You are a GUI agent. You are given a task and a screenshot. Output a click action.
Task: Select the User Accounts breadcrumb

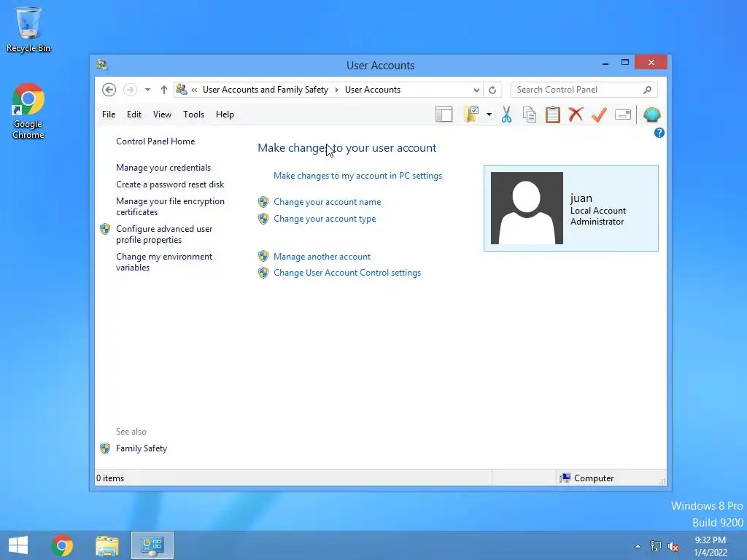coord(373,90)
